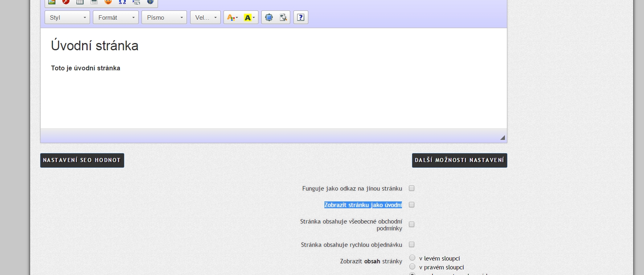This screenshot has height=275, width=644.
Task: Insert a smiley via the emoticon icon
Action: (x=108, y=2)
